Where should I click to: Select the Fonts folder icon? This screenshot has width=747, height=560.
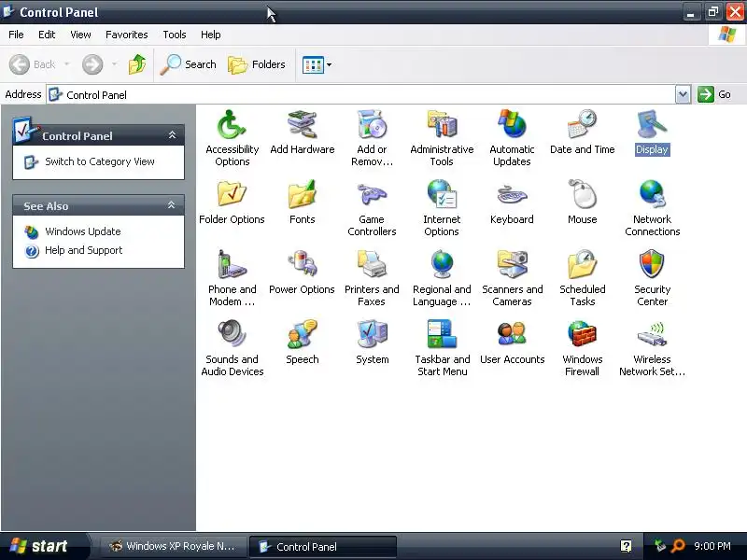click(302, 194)
